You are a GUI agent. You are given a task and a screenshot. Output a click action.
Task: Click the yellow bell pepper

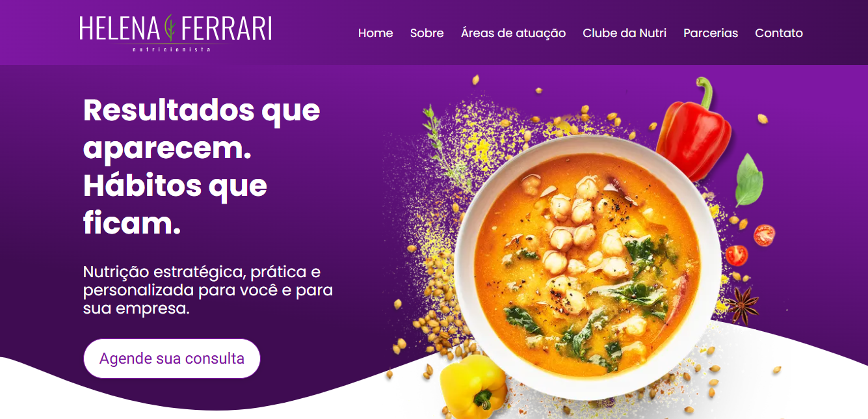point(473,388)
